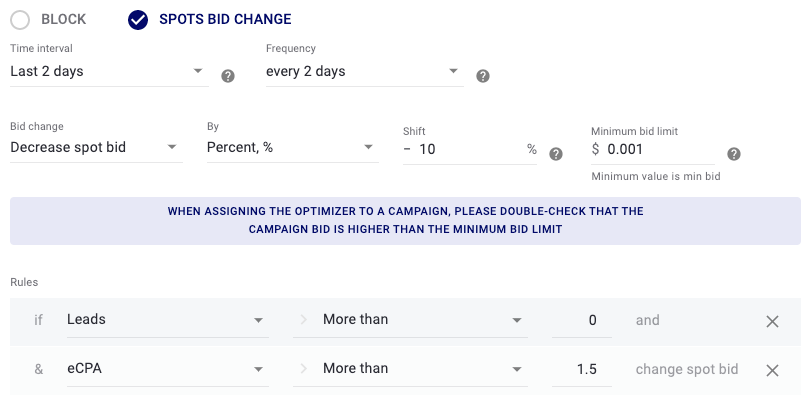This screenshot has height=402, width=805.
Task: Select the SPOTS BID CHANGE option
Action: (138, 20)
